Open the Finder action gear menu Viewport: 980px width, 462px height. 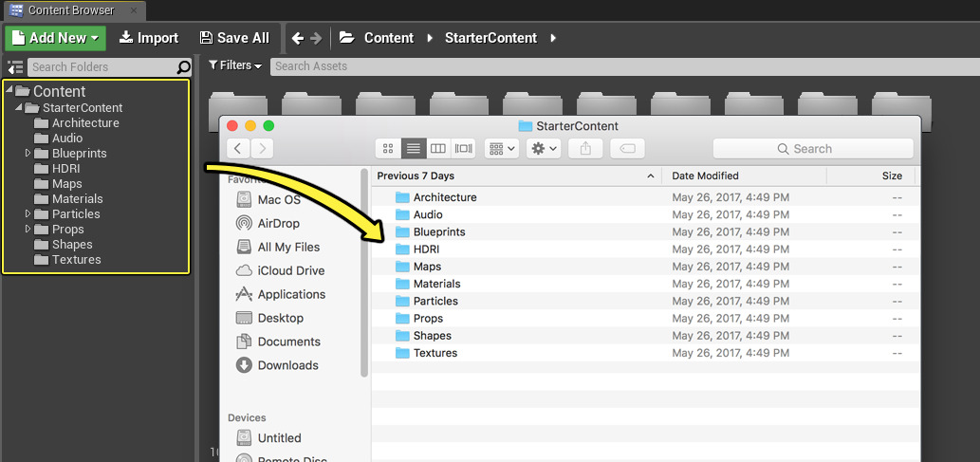tap(545, 149)
